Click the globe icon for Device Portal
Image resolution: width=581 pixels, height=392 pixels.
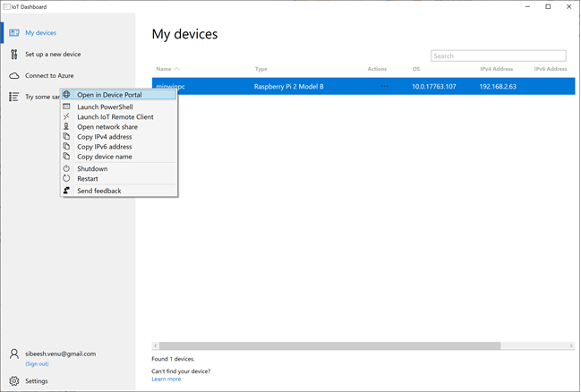(x=66, y=95)
